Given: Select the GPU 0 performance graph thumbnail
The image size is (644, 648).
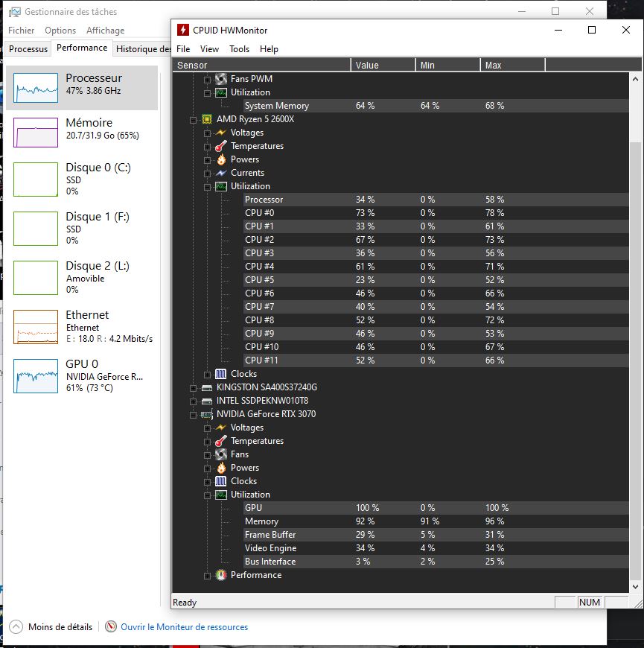Looking at the screenshot, I should (36, 376).
